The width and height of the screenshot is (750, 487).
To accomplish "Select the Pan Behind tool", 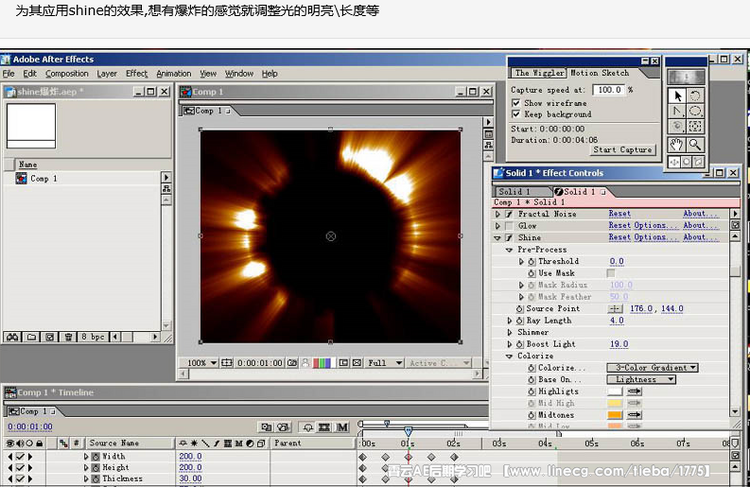I will 695,126.
